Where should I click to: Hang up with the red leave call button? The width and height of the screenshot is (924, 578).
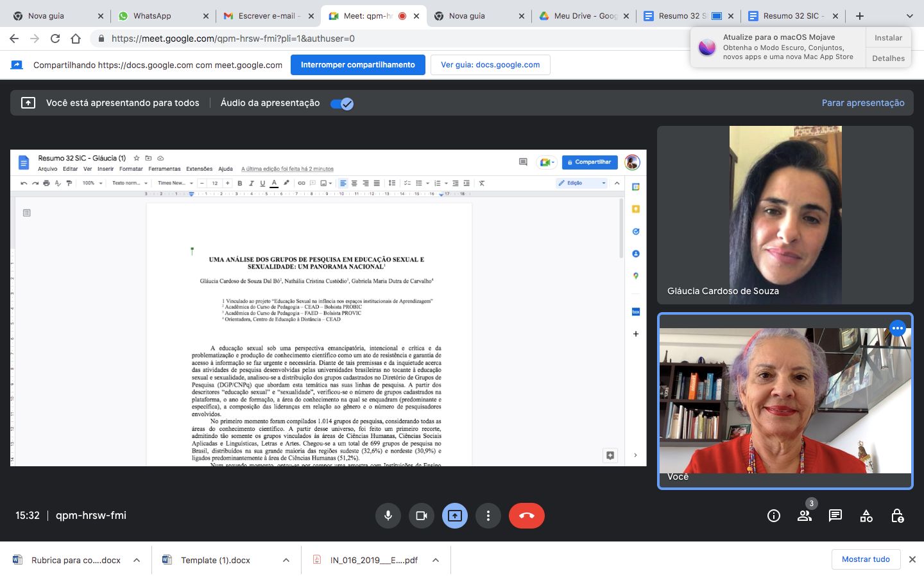(526, 516)
